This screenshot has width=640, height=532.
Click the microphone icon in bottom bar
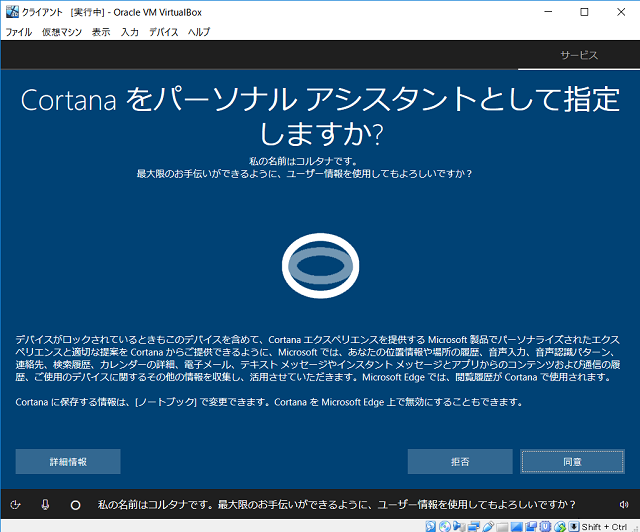tap(45, 505)
